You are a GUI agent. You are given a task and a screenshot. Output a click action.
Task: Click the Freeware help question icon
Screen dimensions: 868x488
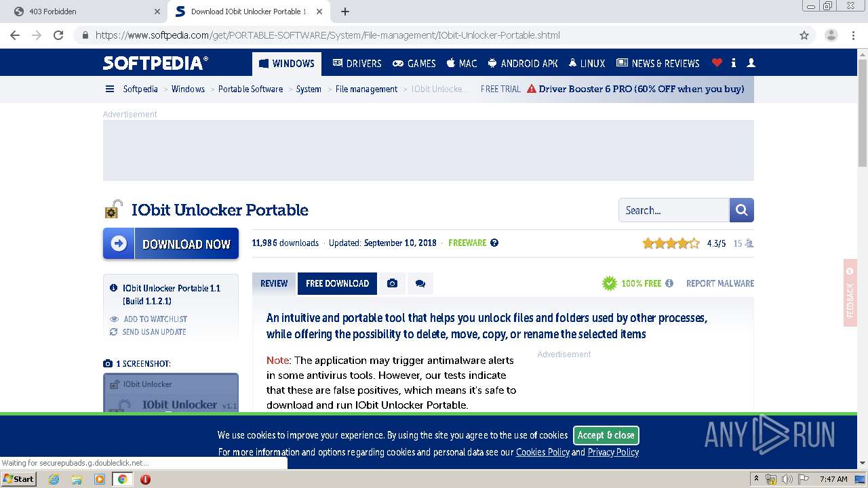(x=494, y=243)
